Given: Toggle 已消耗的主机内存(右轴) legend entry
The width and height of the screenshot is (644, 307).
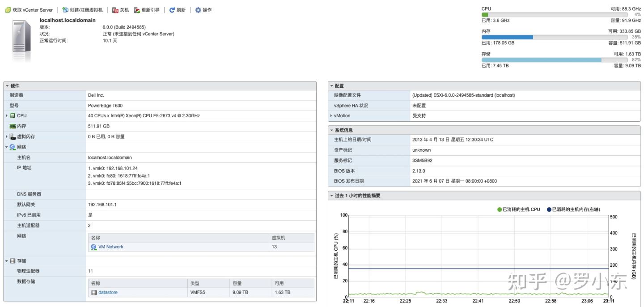Looking at the screenshot, I should click(x=573, y=209).
